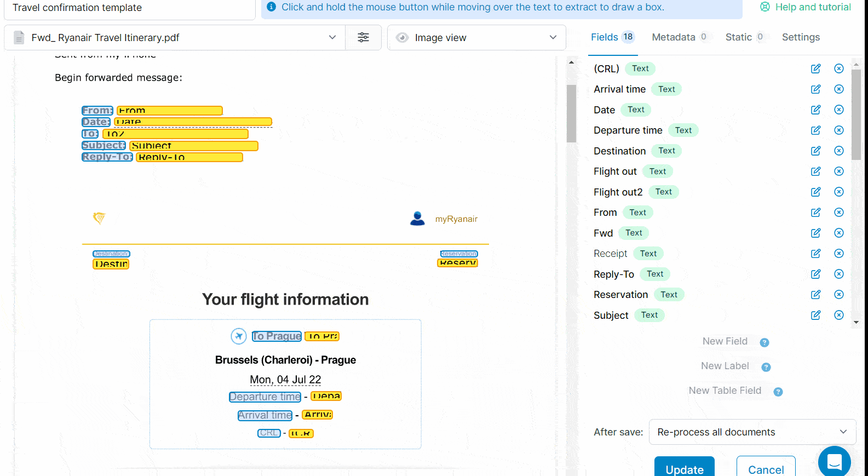Viewport: 868px width, 476px height.
Task: Open the chat support bubble
Action: (x=834, y=462)
